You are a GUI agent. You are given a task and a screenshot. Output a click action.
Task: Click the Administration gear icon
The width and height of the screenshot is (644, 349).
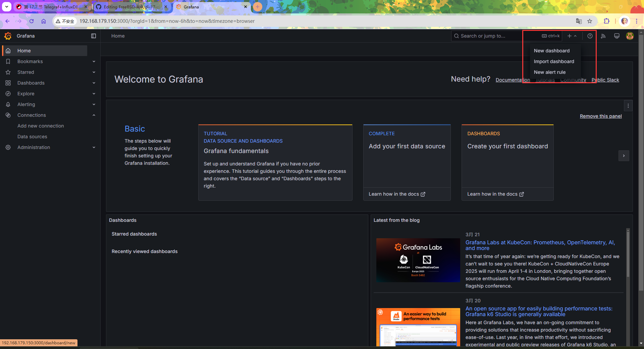(x=8, y=147)
